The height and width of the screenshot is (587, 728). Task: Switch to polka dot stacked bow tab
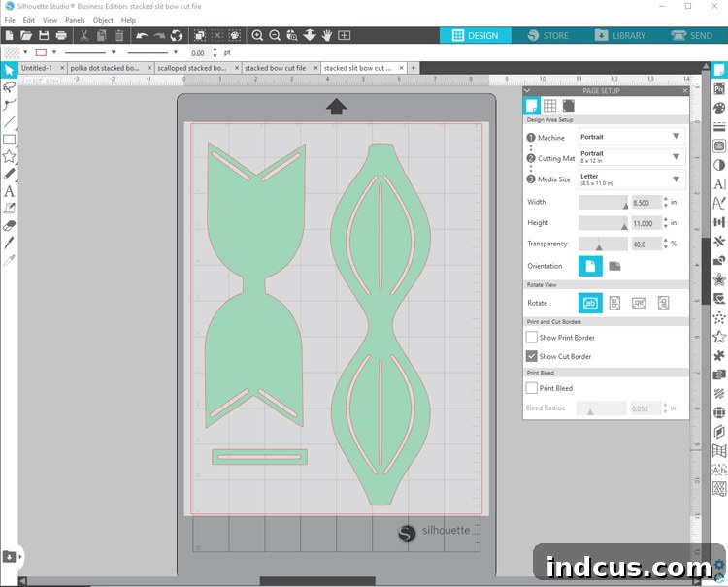point(106,68)
